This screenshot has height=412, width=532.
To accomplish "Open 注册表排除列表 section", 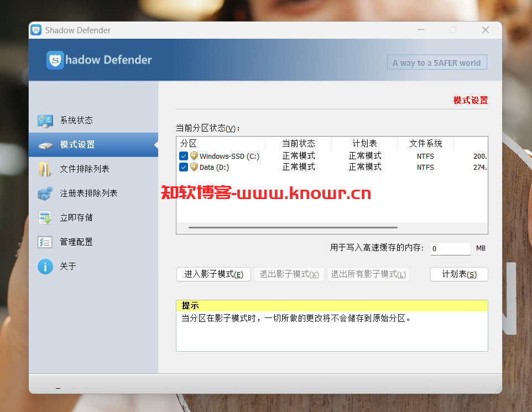I will coord(93,194).
